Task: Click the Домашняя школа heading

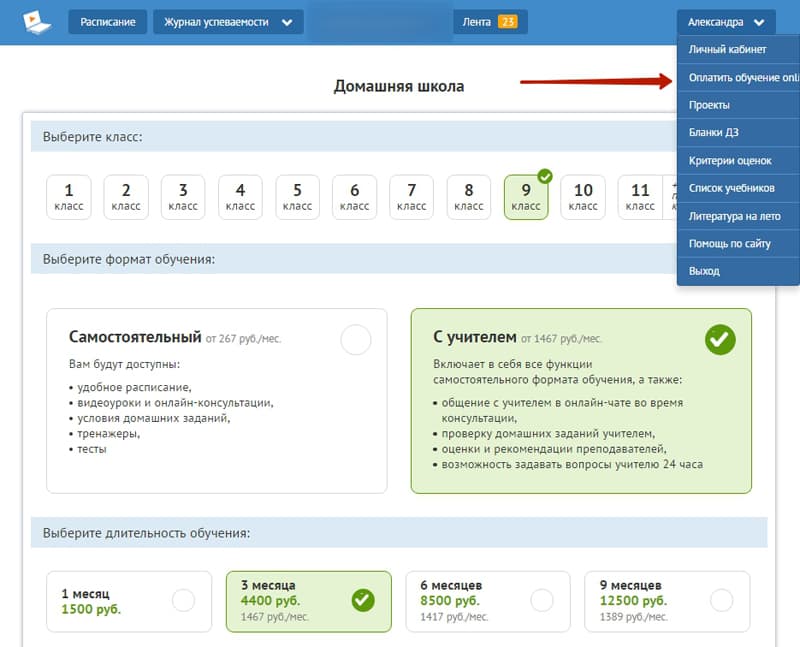Action: (x=399, y=86)
